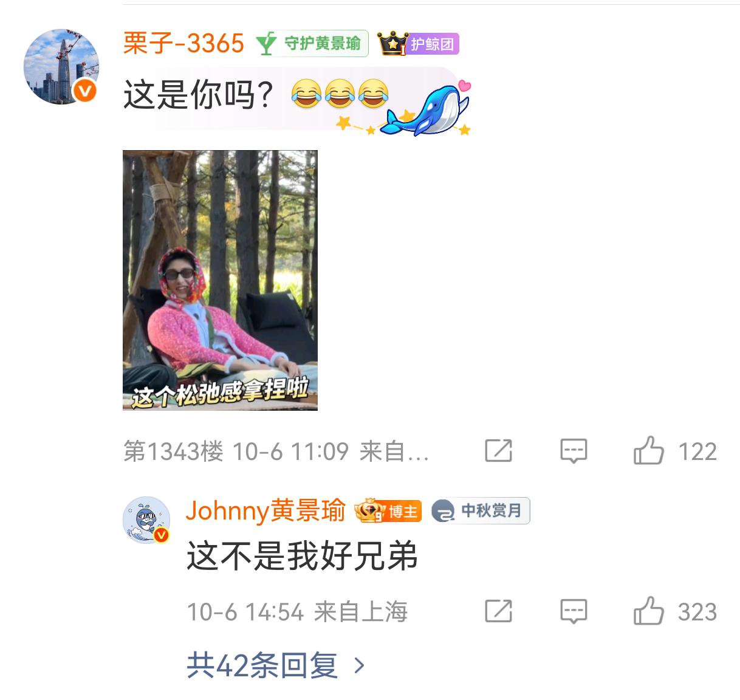
Task: Tap the blue whale sticker decoration
Action: (x=429, y=109)
